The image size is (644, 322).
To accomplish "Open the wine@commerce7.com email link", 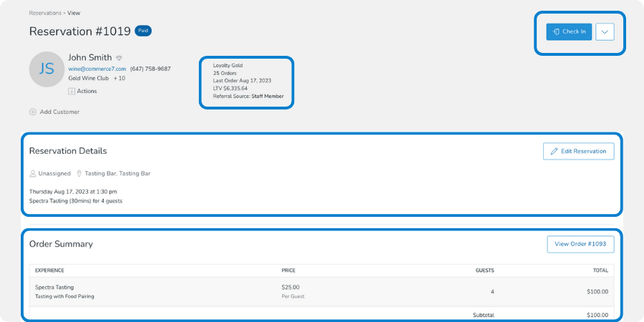I will 97,69.
